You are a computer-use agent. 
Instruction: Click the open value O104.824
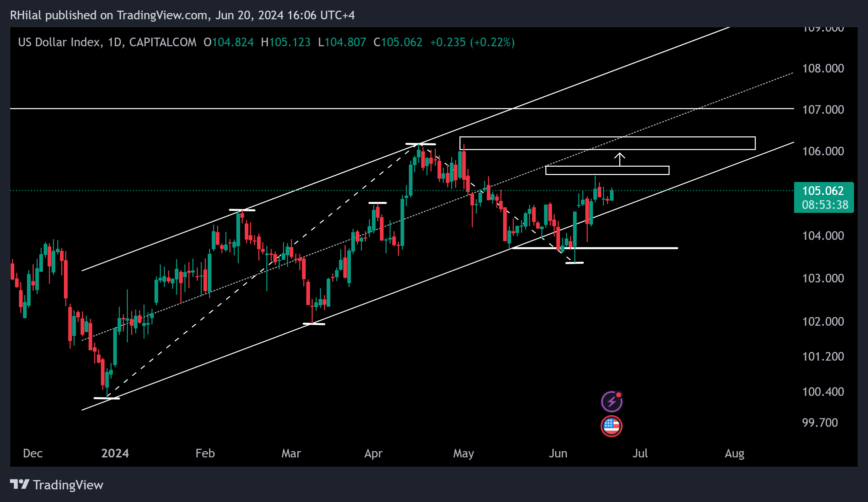228,42
